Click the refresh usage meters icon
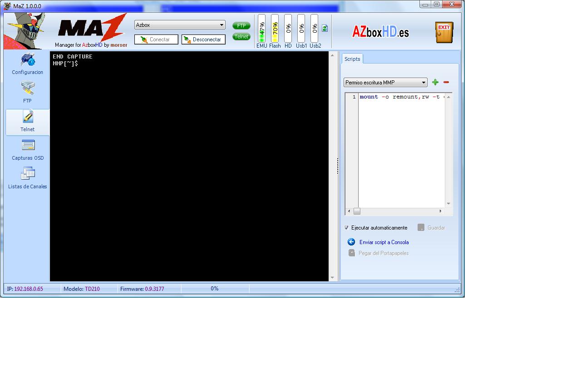This screenshot has height=392, width=581. pos(325,28)
